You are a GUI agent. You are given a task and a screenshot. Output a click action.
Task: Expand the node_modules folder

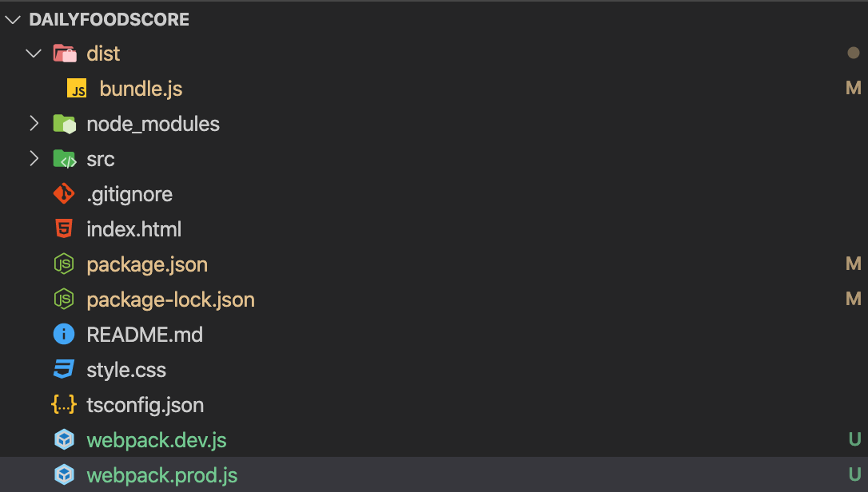[34, 124]
